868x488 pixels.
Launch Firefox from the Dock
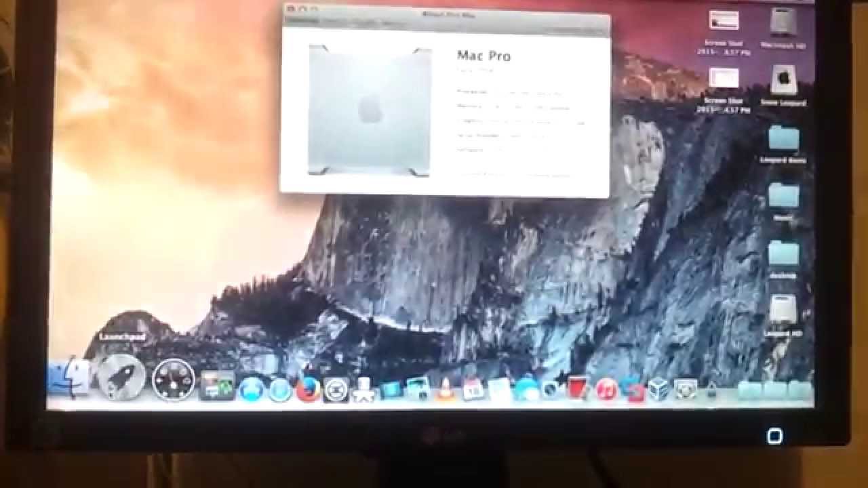309,390
